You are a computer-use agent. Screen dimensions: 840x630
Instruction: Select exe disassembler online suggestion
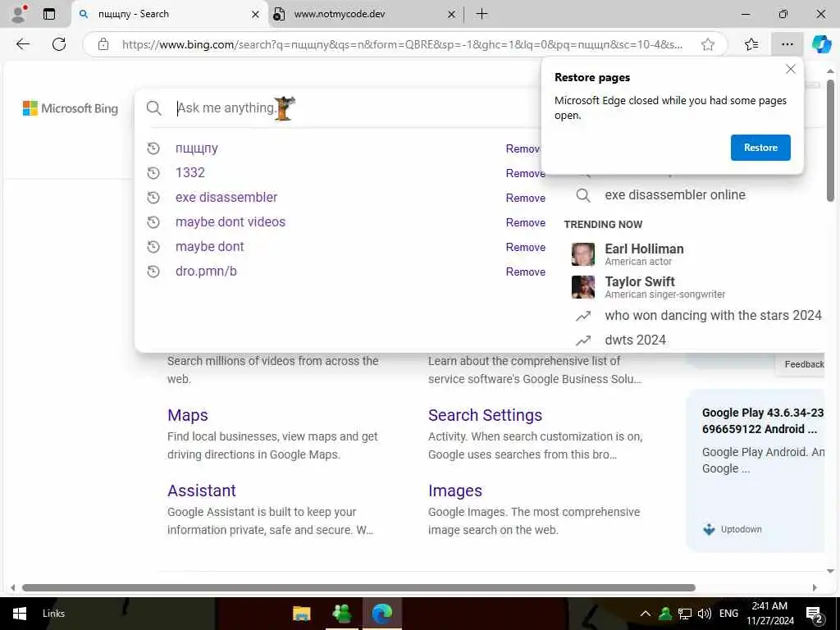pyautogui.click(x=675, y=195)
